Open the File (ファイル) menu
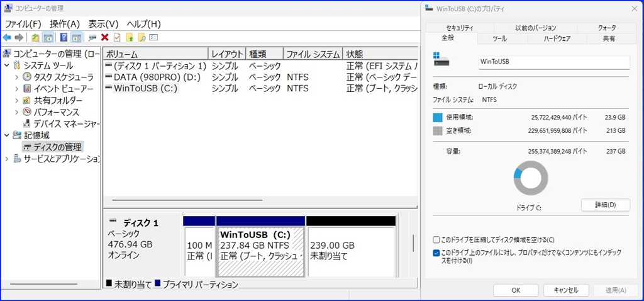 pos(23,24)
